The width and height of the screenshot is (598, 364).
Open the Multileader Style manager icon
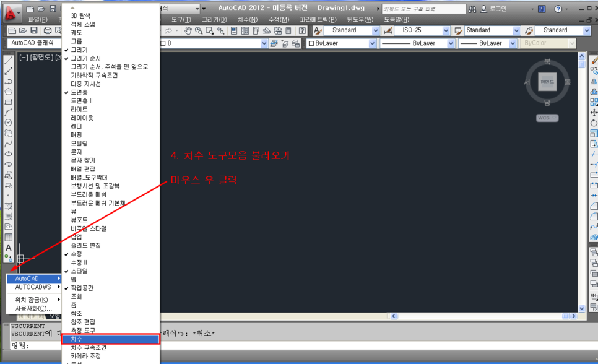[529, 30]
